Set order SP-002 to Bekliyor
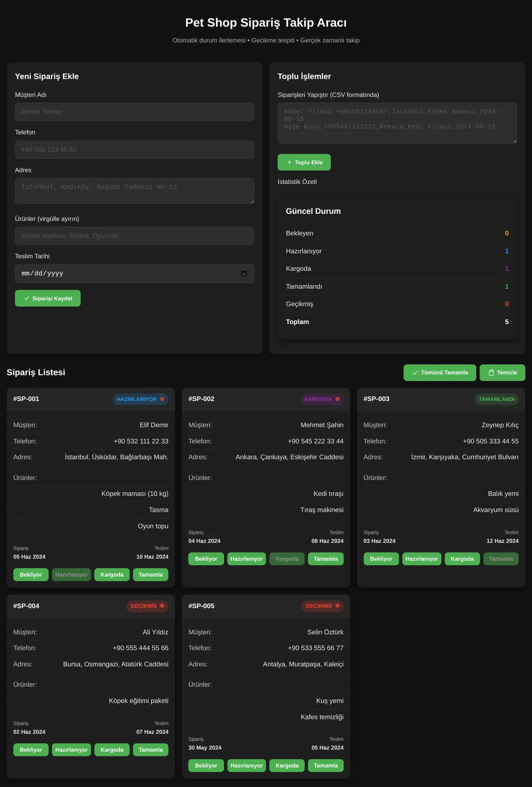This screenshot has height=787, width=532. [206, 559]
